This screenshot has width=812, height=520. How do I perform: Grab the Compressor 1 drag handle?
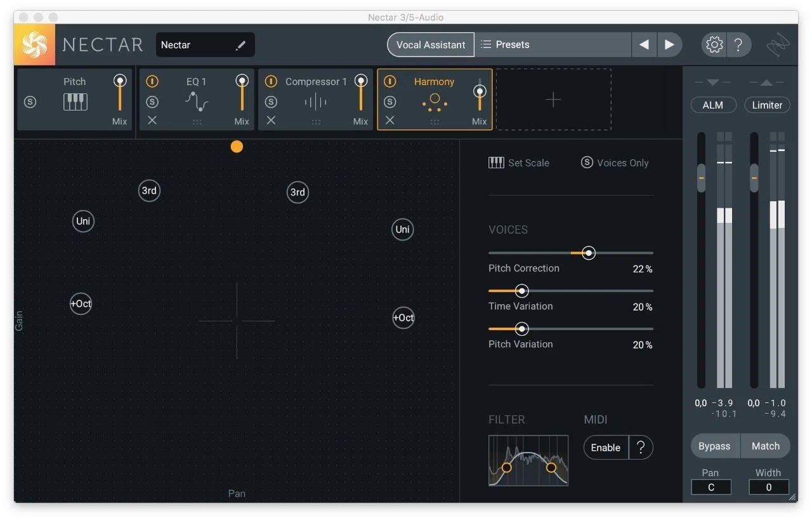[x=316, y=121]
